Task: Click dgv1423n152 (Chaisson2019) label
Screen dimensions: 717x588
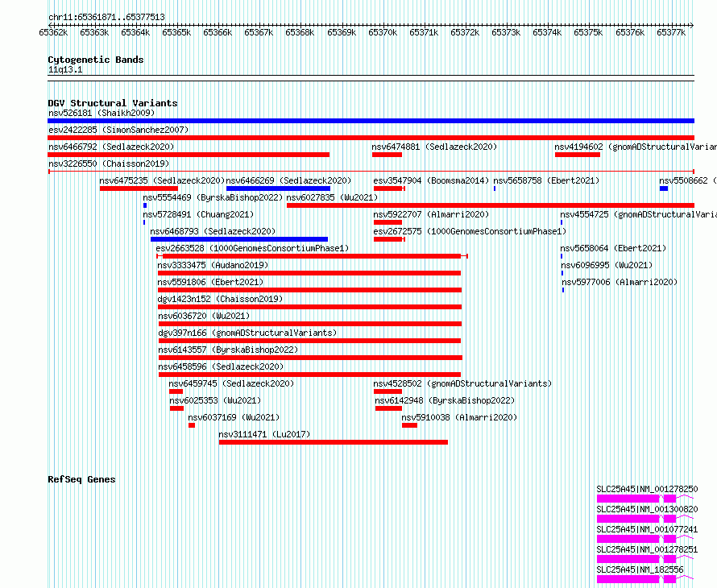Action: click(x=220, y=299)
